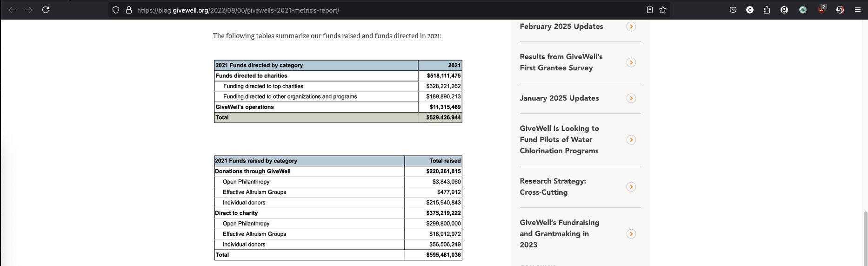Select 'Funds directed to charities' row label

click(251, 75)
